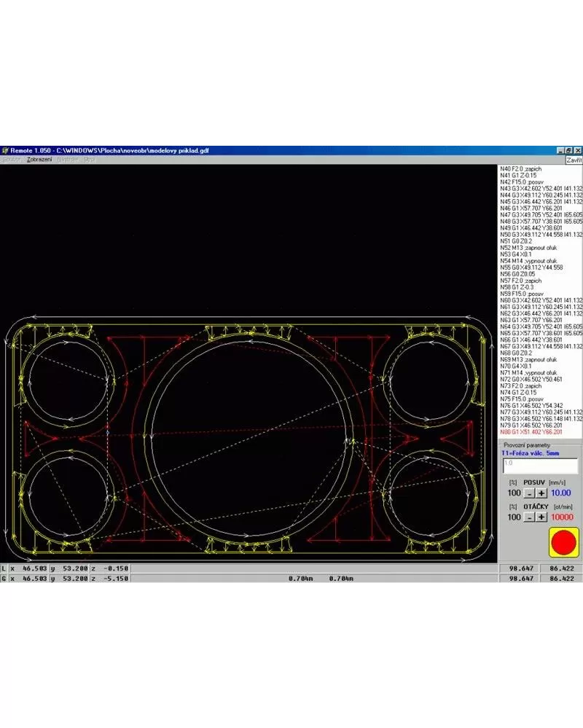583x728 pixels.
Task: Hit the red emergency stop button
Action: coord(563,542)
